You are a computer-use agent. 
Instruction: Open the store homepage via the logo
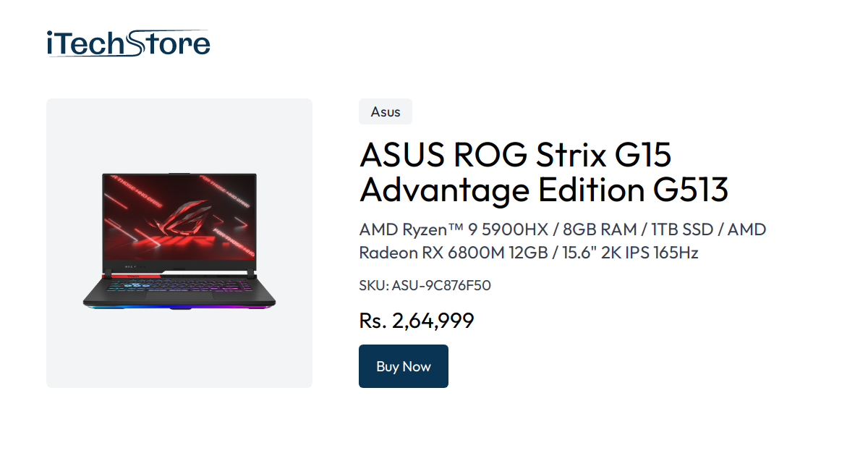127,42
